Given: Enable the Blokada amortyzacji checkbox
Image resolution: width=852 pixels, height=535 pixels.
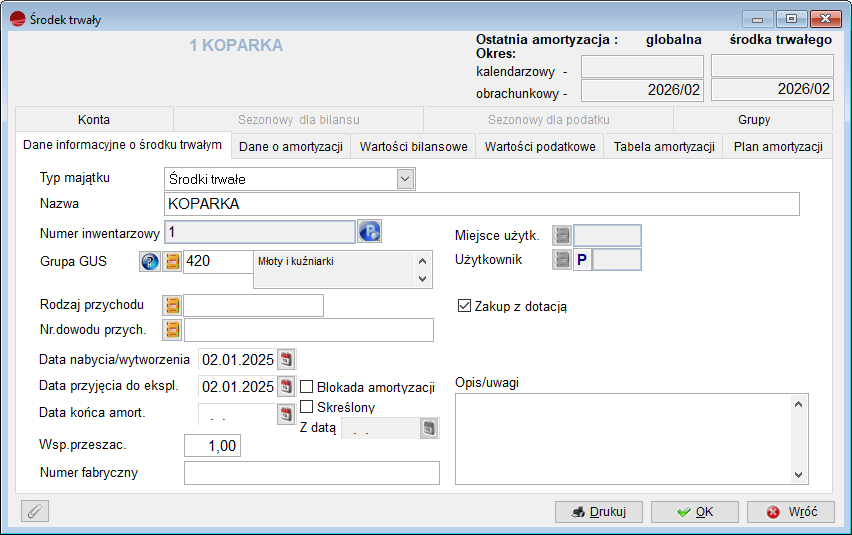Looking at the screenshot, I should (307, 387).
